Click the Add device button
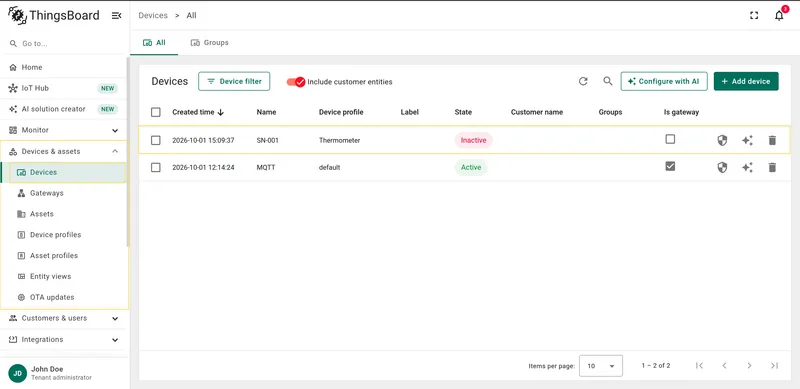 (746, 81)
